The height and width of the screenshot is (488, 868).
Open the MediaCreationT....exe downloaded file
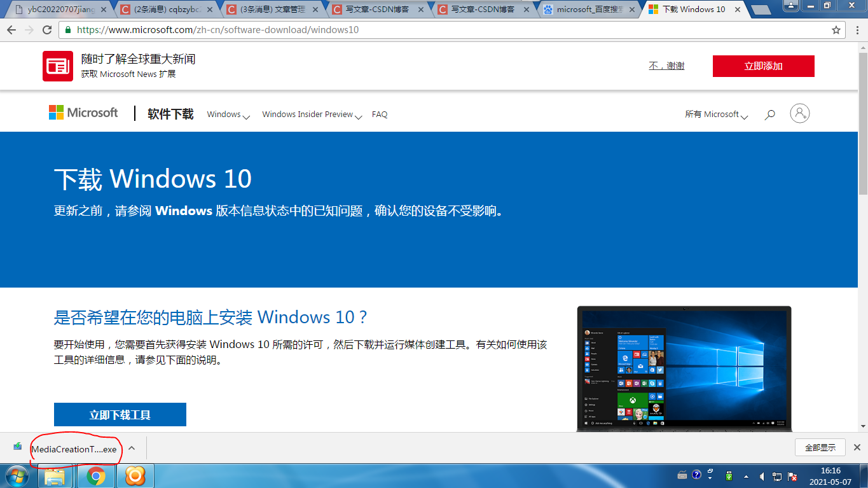74,449
